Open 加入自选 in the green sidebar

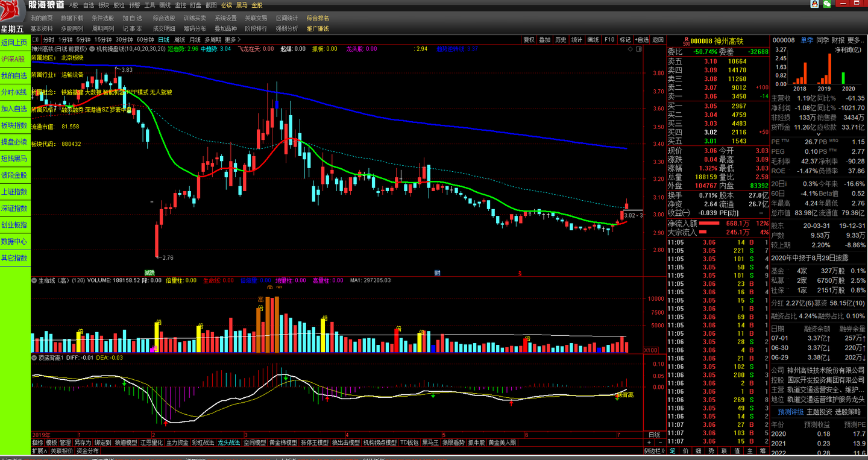[x=14, y=109]
